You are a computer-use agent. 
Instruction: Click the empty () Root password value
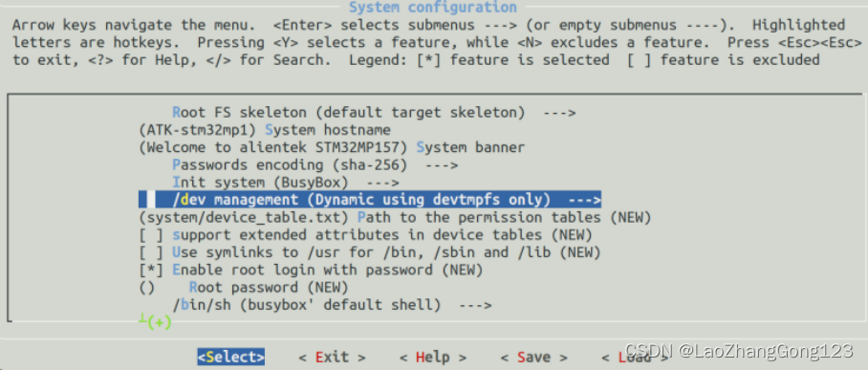pyautogui.click(x=146, y=288)
